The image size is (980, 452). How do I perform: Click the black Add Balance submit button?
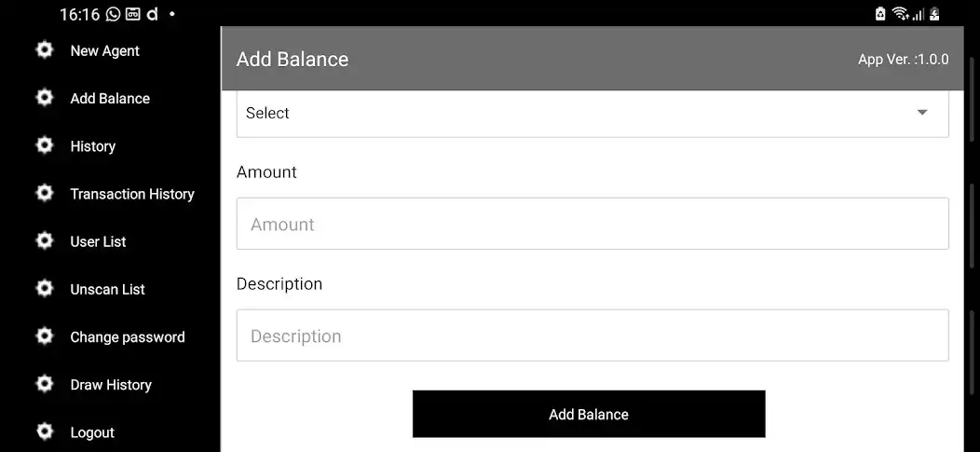pos(589,414)
